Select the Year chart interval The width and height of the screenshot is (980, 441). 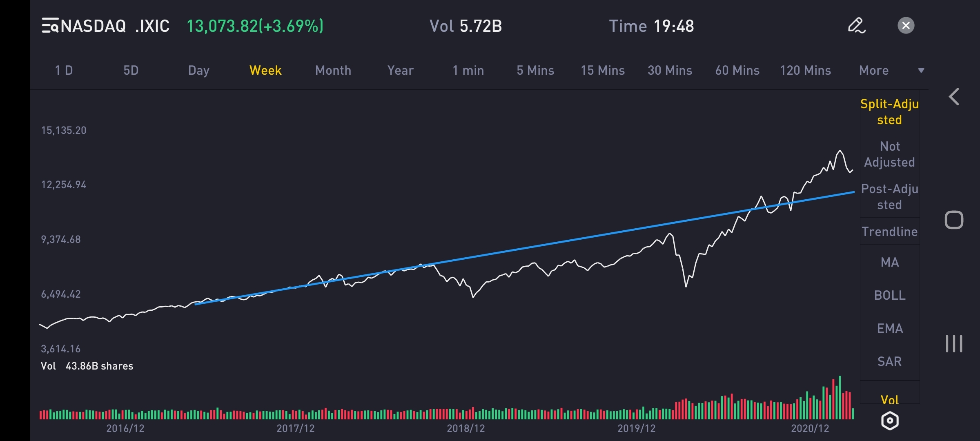401,70
